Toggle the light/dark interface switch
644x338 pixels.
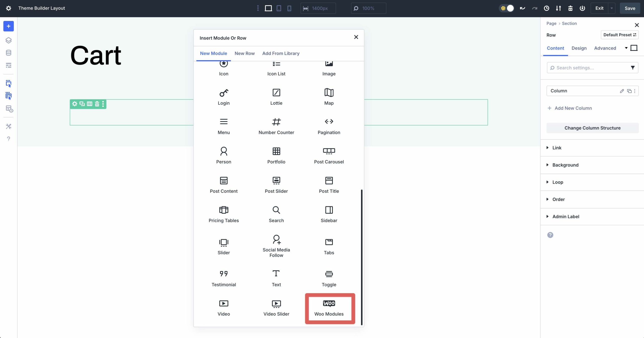pos(506,8)
